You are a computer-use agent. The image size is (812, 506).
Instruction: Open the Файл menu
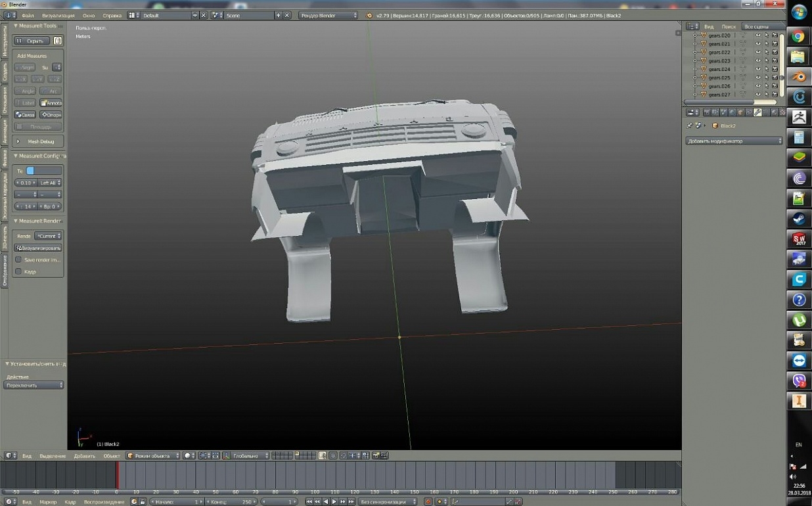[x=28, y=15]
